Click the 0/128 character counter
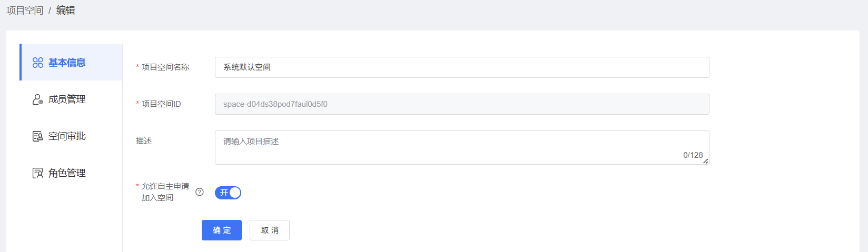The width and height of the screenshot is (868, 252). 693,155
